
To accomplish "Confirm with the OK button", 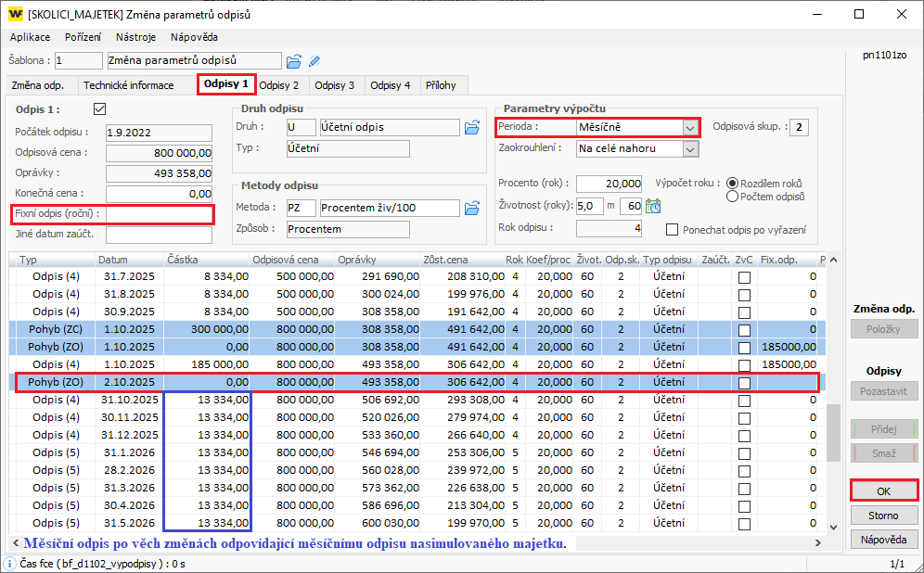I will pos(884,490).
